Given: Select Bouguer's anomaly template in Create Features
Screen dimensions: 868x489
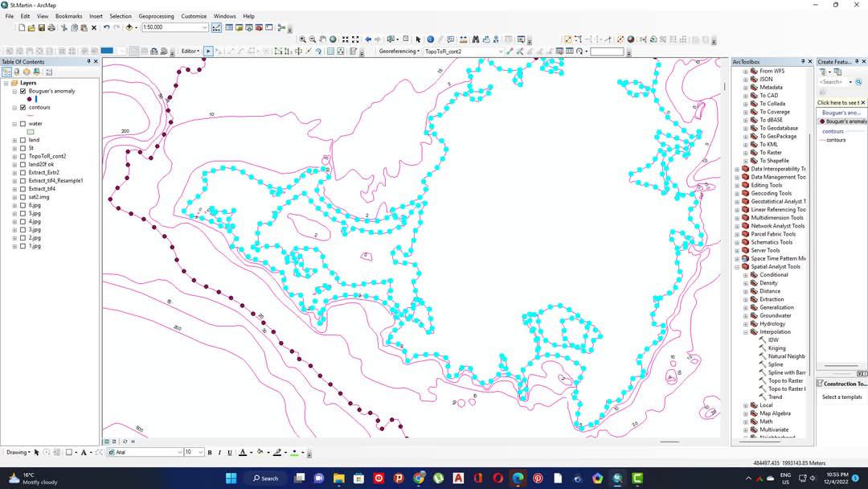Looking at the screenshot, I should (x=841, y=121).
